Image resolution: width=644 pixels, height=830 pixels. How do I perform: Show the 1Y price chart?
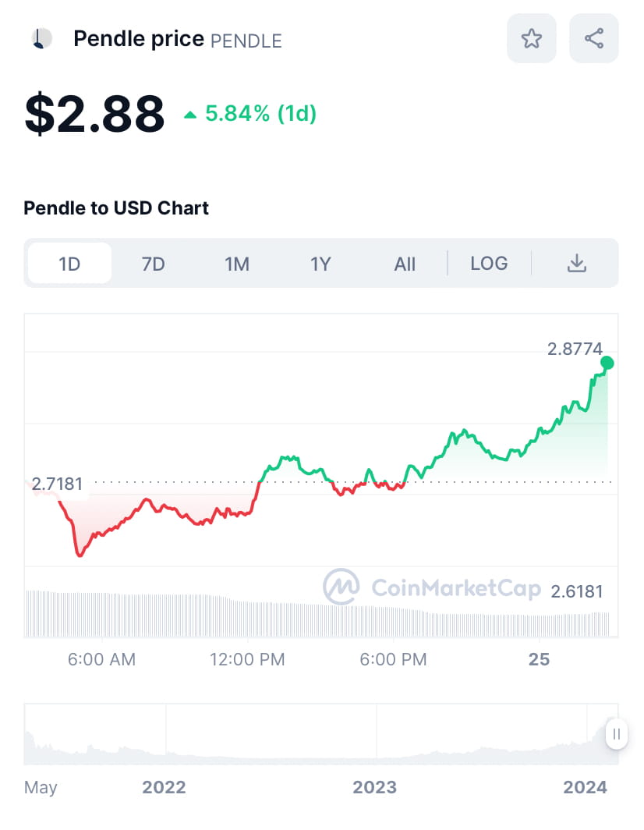(x=320, y=264)
